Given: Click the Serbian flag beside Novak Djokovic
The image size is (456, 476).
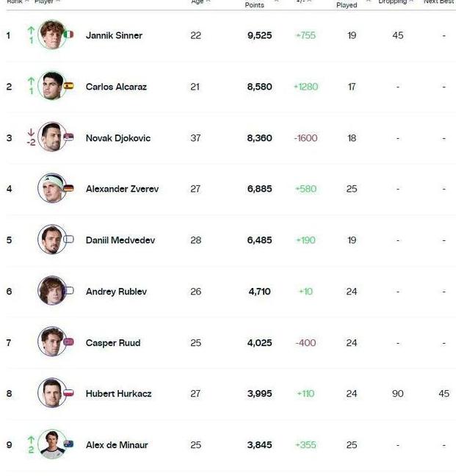Looking at the screenshot, I should coord(69,137).
